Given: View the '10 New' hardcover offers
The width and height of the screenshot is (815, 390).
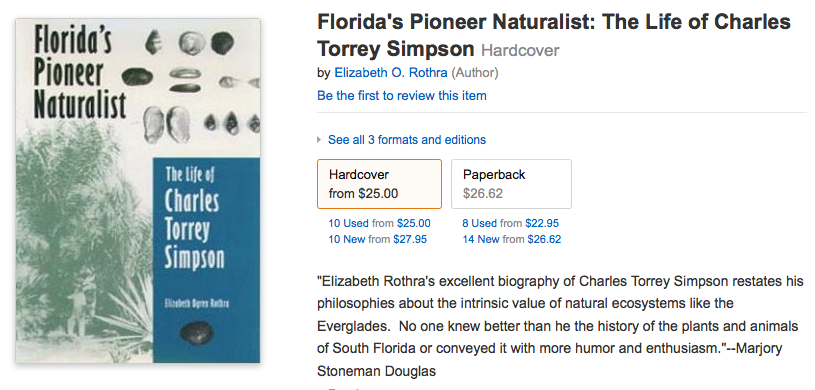Looking at the screenshot, I should pyautogui.click(x=347, y=239).
